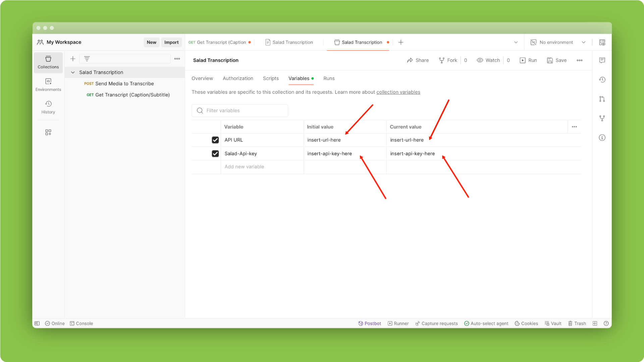This screenshot has height=362, width=644.
Task: Open the Environments sidebar panel
Action: 48,84
